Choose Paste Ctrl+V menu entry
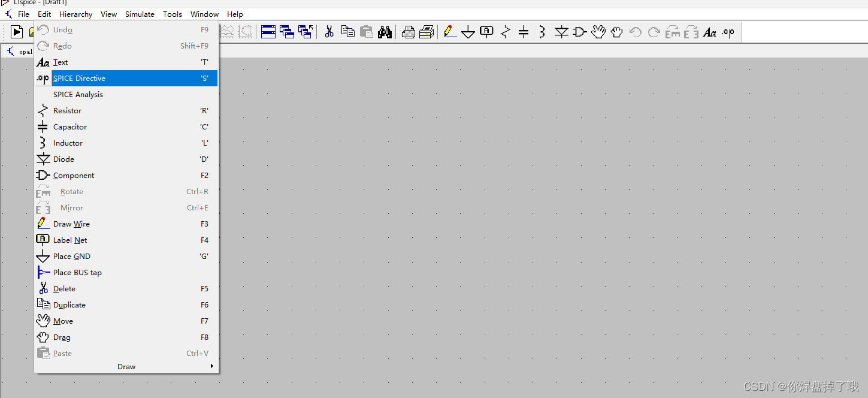868x398 pixels. (x=126, y=354)
